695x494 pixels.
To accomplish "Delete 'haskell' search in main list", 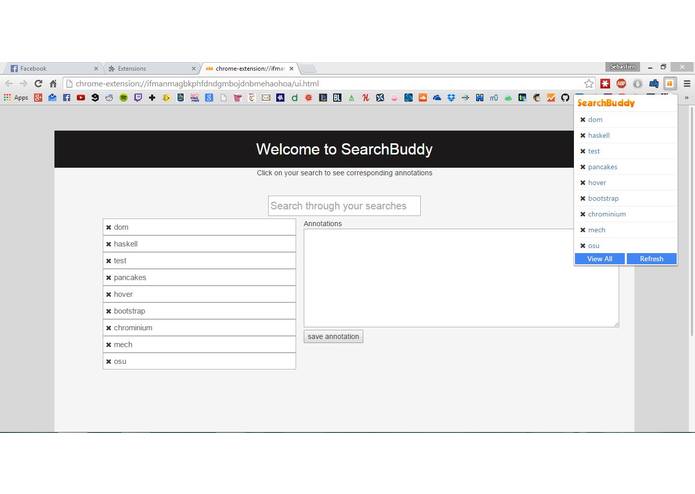I will 109,244.
